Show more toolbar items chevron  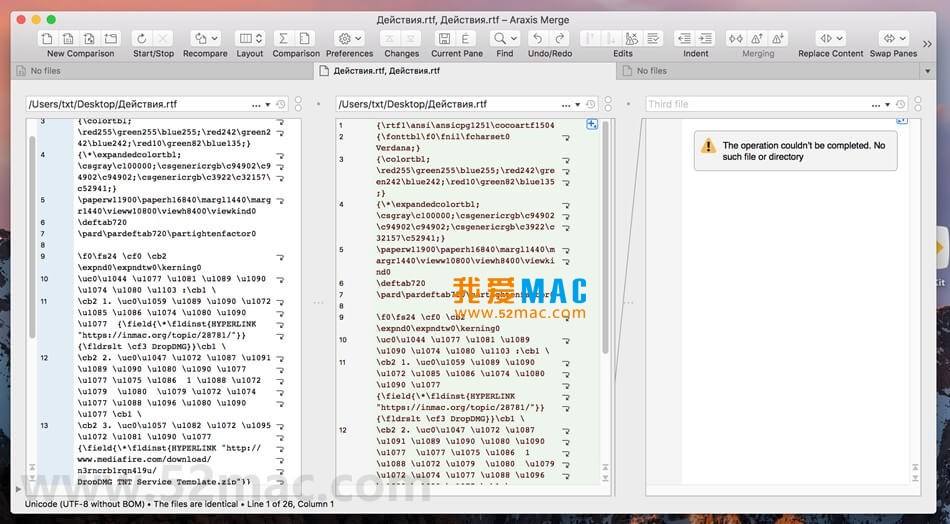click(x=928, y=44)
